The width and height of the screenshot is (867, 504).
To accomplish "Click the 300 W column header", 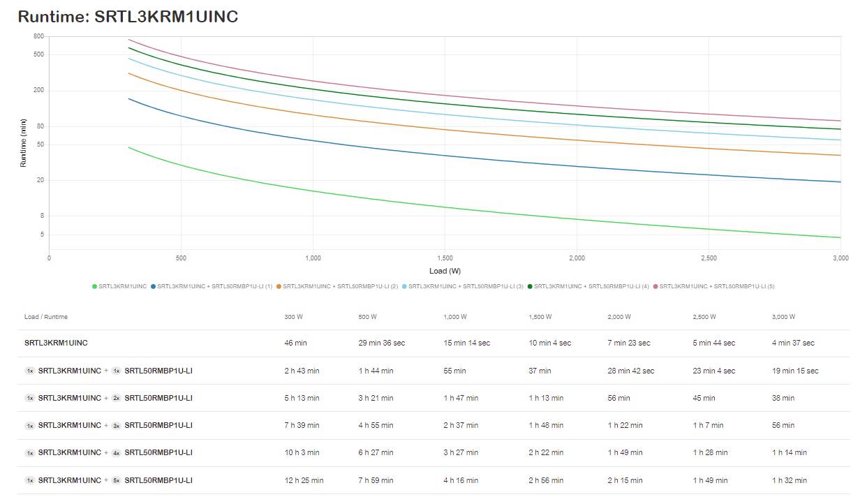I will 293,317.
